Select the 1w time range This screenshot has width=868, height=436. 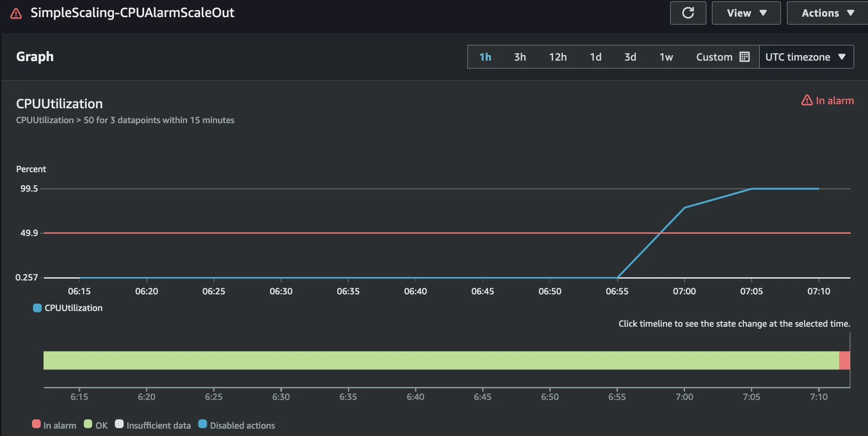click(666, 57)
